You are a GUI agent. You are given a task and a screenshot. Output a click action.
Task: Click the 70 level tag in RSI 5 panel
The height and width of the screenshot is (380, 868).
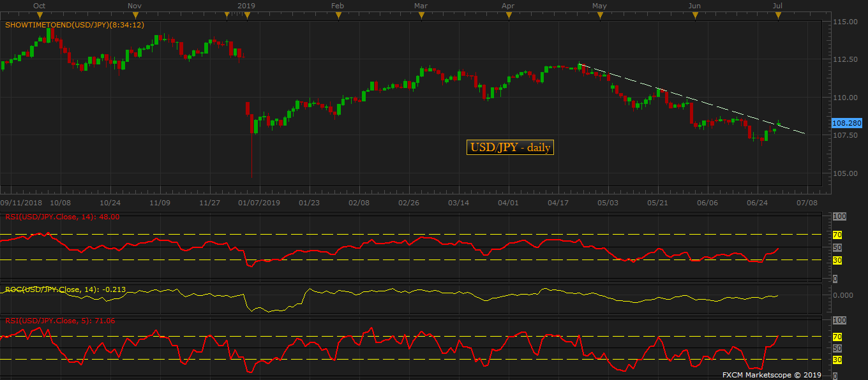click(837, 337)
